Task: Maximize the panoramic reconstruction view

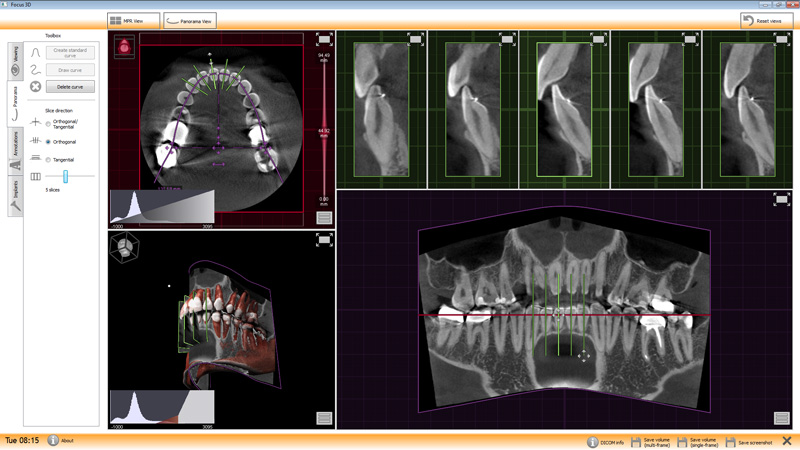Action: click(x=781, y=200)
